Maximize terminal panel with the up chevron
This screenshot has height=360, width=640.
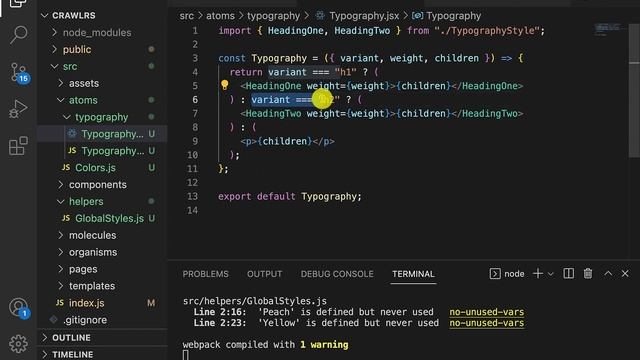click(x=608, y=273)
